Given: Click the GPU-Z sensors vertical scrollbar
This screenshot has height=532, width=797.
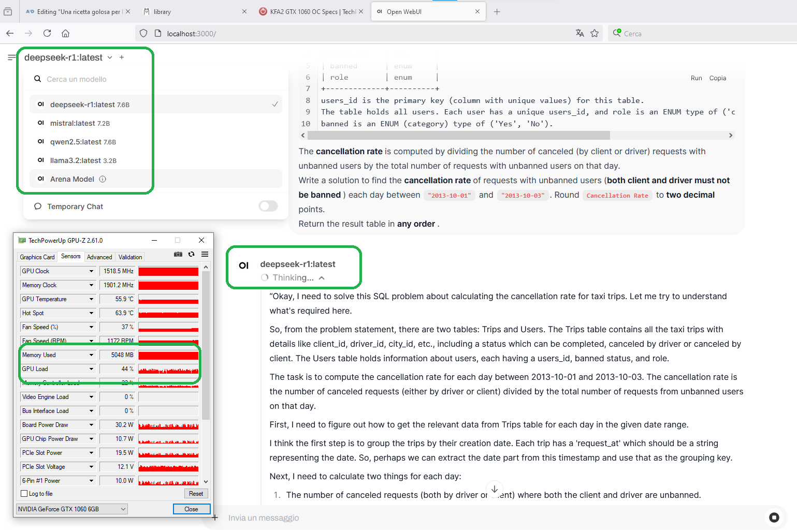Looking at the screenshot, I should (206, 345).
